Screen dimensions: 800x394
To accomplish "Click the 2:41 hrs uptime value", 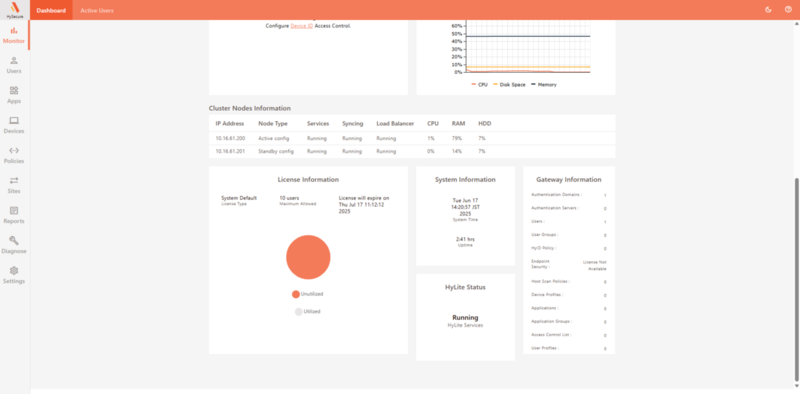I will 465,239.
